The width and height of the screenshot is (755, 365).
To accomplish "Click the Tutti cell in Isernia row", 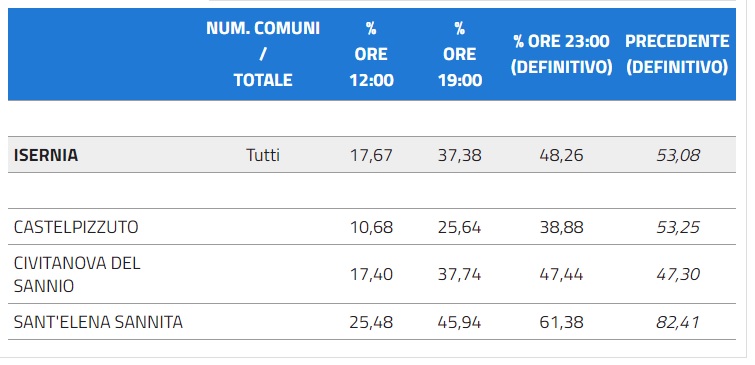I will 263,155.
